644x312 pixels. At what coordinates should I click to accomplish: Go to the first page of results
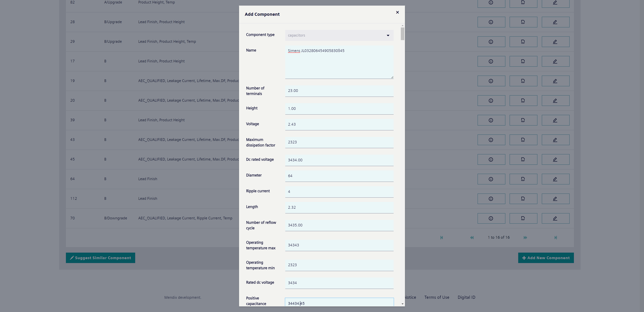click(x=442, y=238)
